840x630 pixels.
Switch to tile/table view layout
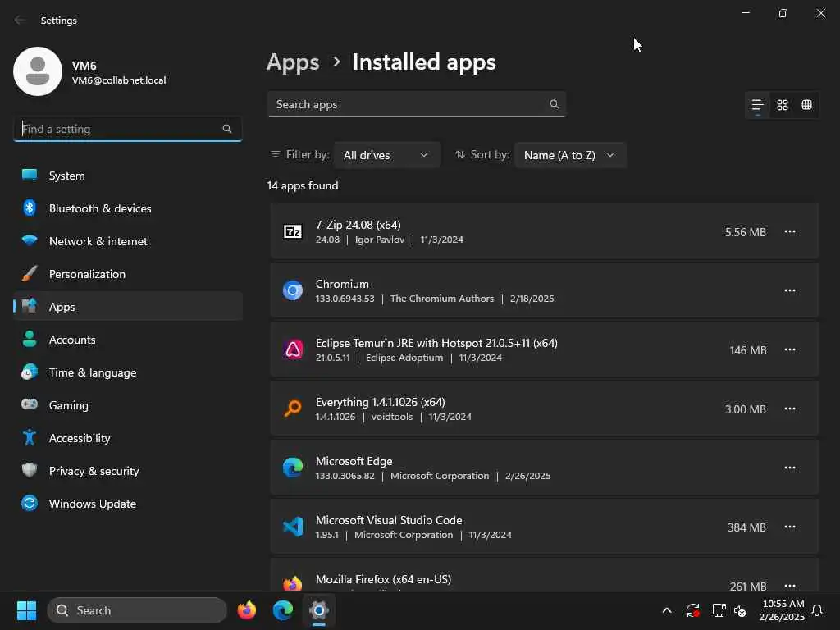[x=806, y=105]
